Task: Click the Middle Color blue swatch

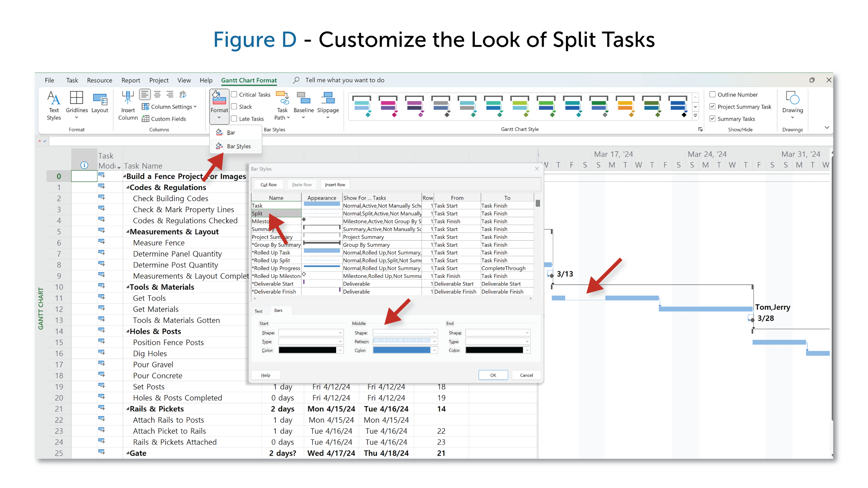Action: point(402,350)
